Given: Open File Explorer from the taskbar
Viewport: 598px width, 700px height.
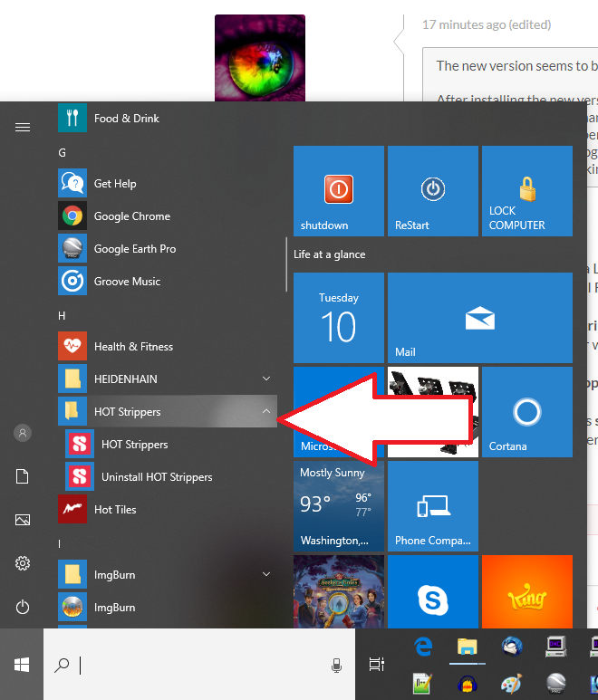Looking at the screenshot, I should [467, 647].
